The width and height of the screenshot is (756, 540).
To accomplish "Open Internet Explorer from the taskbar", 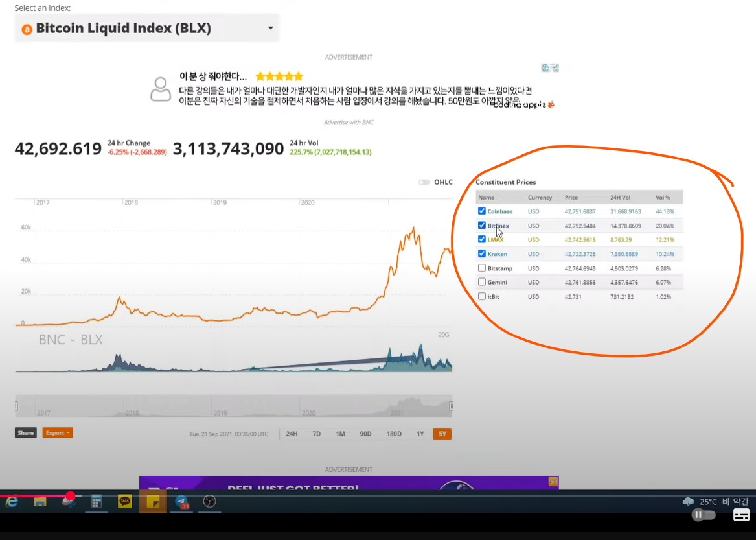I will 12,502.
